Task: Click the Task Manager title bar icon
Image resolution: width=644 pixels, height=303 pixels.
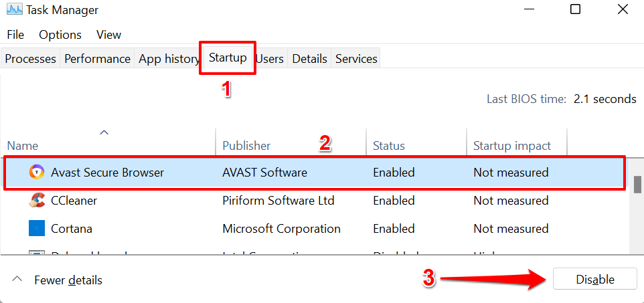Action: tap(13, 10)
